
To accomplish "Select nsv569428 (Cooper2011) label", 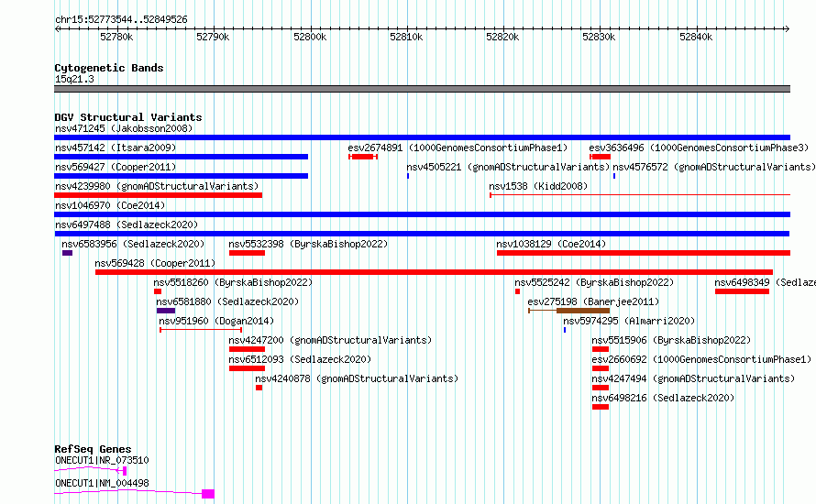I will (x=155, y=263).
